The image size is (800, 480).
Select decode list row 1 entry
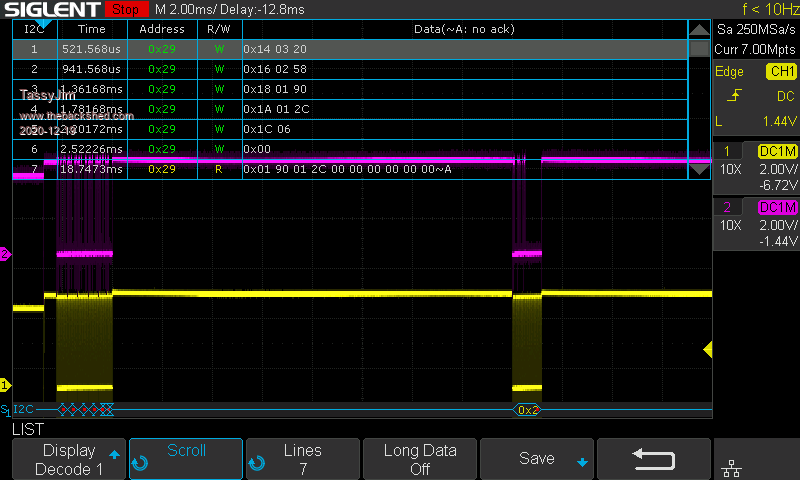[350, 48]
